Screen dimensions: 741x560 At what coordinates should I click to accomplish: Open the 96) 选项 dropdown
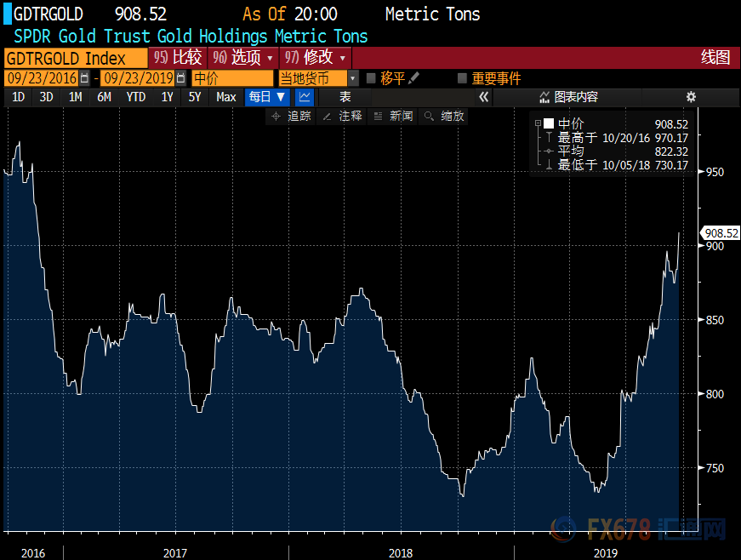click(243, 58)
